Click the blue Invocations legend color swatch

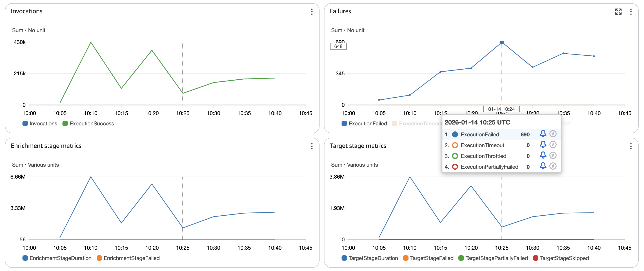(25, 124)
